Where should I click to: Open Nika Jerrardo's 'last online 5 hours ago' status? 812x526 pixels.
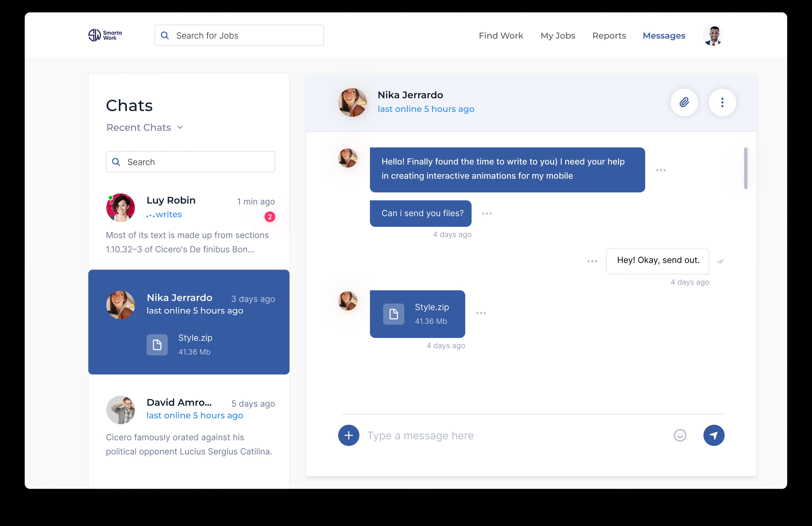click(425, 109)
